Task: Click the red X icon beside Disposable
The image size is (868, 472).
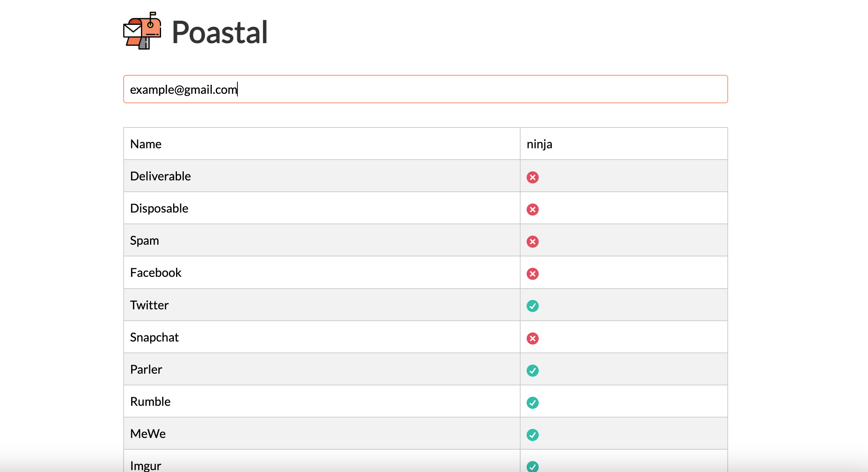Action: [533, 209]
